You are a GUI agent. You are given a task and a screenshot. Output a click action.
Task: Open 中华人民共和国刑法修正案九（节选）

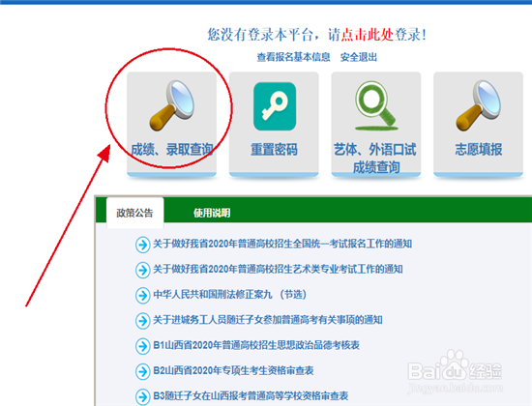tap(229, 294)
